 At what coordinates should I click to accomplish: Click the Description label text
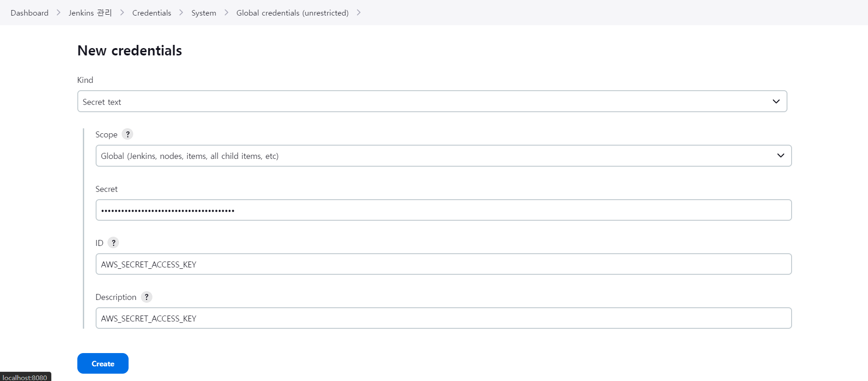click(116, 297)
